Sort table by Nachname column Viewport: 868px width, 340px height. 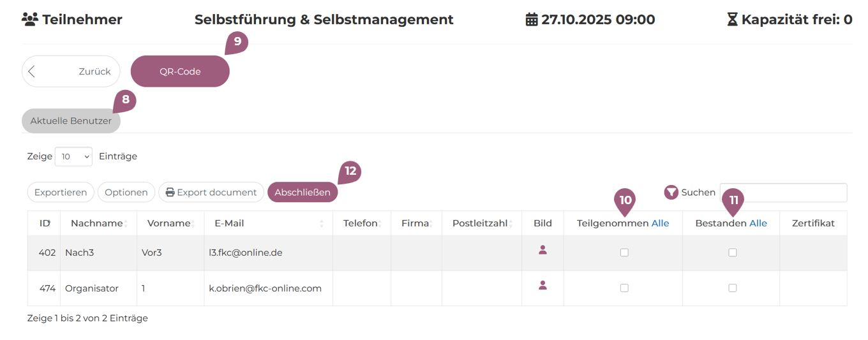pos(96,223)
